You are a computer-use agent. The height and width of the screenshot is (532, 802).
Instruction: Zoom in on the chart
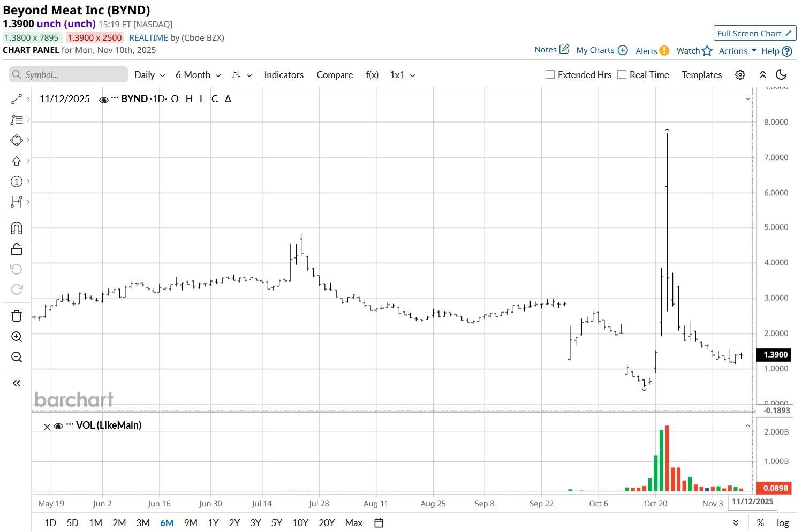tap(17, 337)
